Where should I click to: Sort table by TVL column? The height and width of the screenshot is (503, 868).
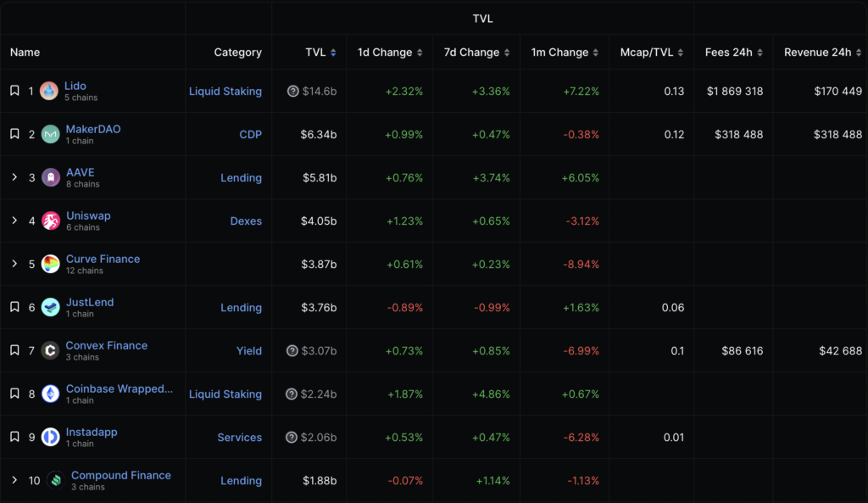tap(320, 53)
